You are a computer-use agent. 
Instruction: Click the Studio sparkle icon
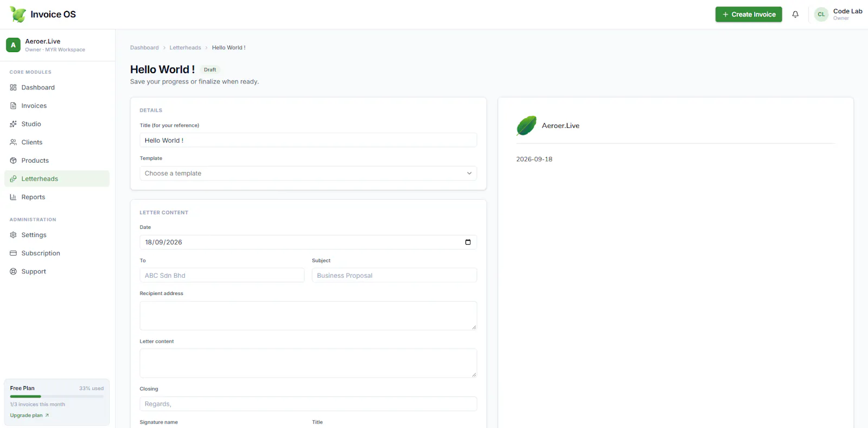[13, 124]
